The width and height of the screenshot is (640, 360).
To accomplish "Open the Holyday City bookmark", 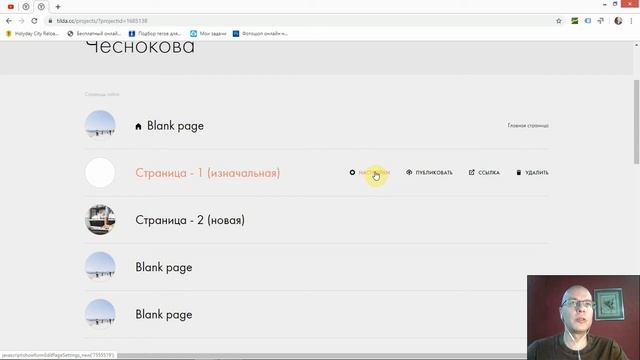I will [x=33, y=33].
